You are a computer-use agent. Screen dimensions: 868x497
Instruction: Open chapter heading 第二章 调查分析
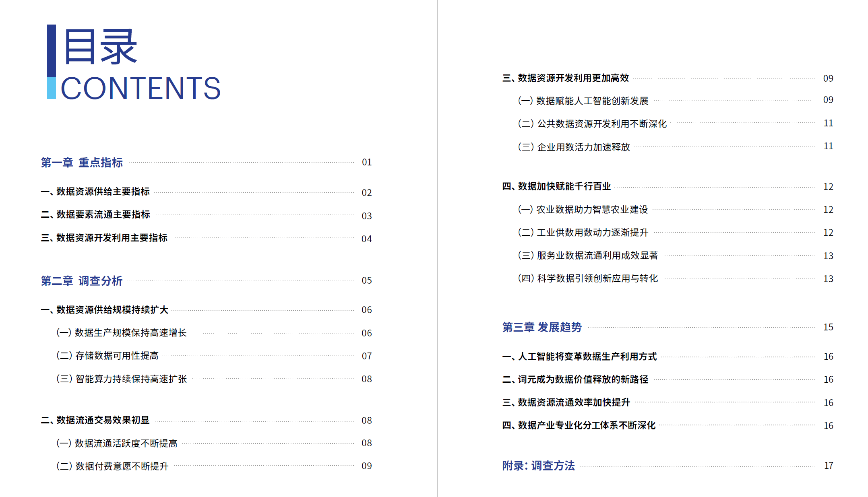82,281
